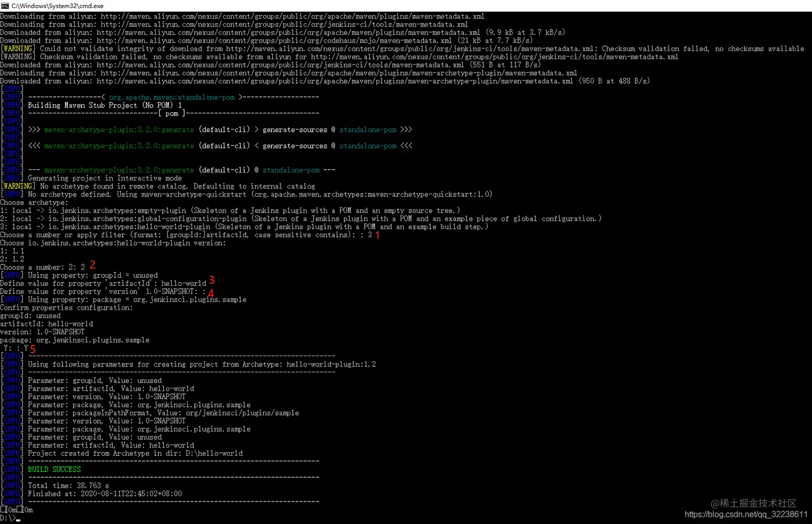
Task: Click the download size '(9.9 kB at 3.7 kB/s)'
Action: click(525, 32)
